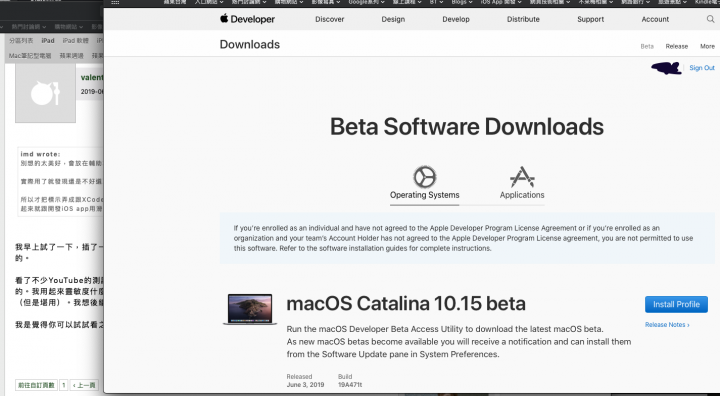Click the 'macOS Catalina 10.15 beta' title
This screenshot has width=720, height=396.
(406, 303)
